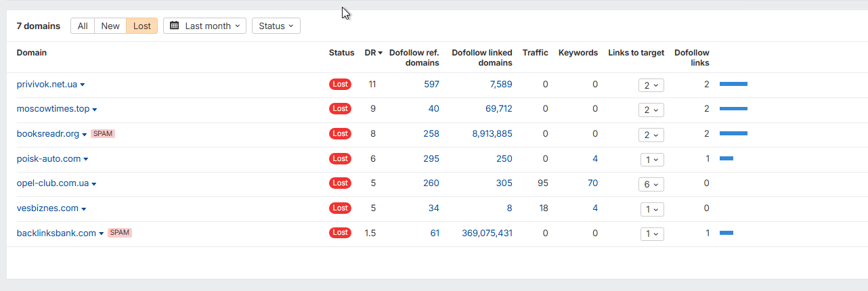
Task: Sort by DR column header
Action: pyautogui.click(x=374, y=53)
